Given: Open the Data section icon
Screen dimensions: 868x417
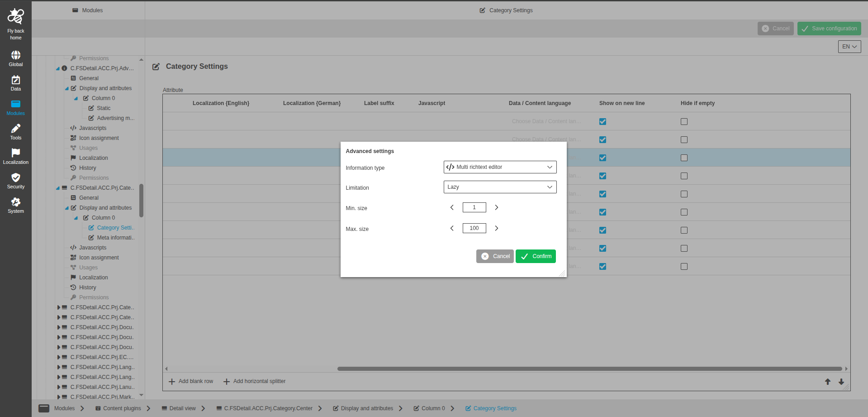Looking at the screenshot, I should pyautogui.click(x=16, y=80).
